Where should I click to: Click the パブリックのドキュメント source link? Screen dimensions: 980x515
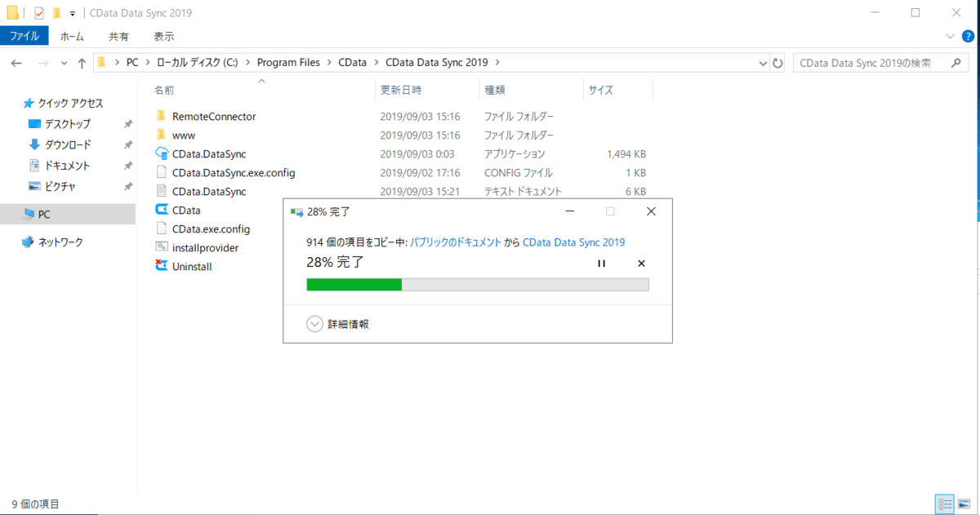(x=456, y=242)
